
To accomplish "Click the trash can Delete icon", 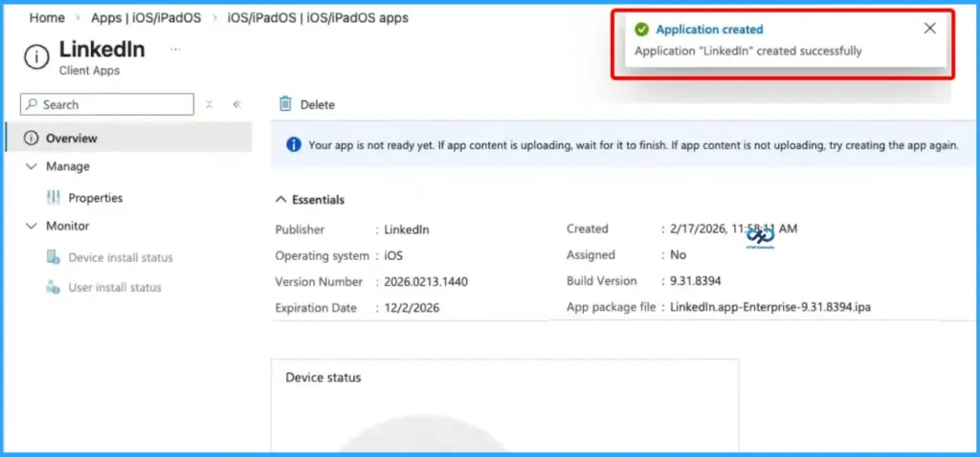I will pos(285,103).
